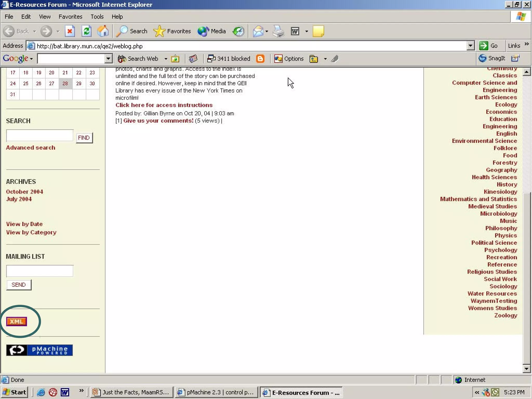This screenshot has height=399, width=532.
Task: Open the Back button history arrow
Action: [x=34, y=31]
